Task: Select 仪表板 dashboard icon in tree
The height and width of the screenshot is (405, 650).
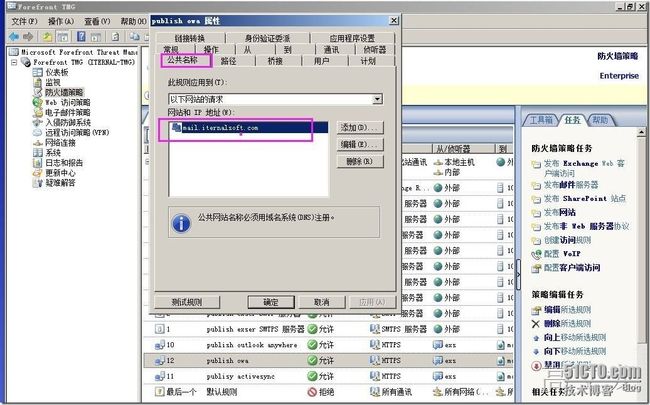Action: [x=37, y=72]
